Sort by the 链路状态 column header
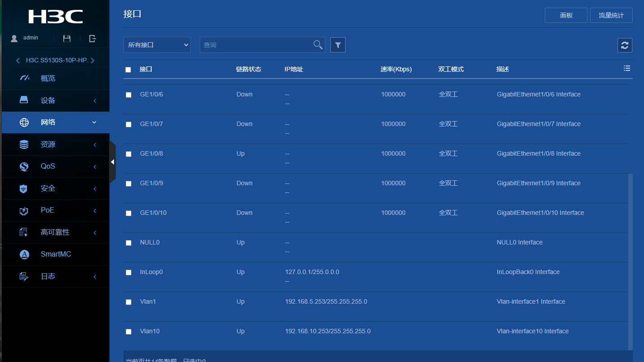The image size is (644, 362). click(x=249, y=69)
